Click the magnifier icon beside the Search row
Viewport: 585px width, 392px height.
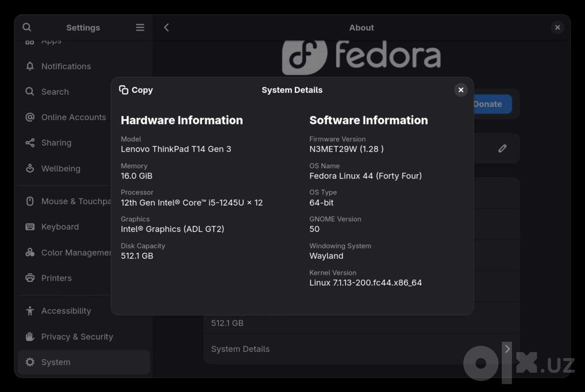point(30,91)
